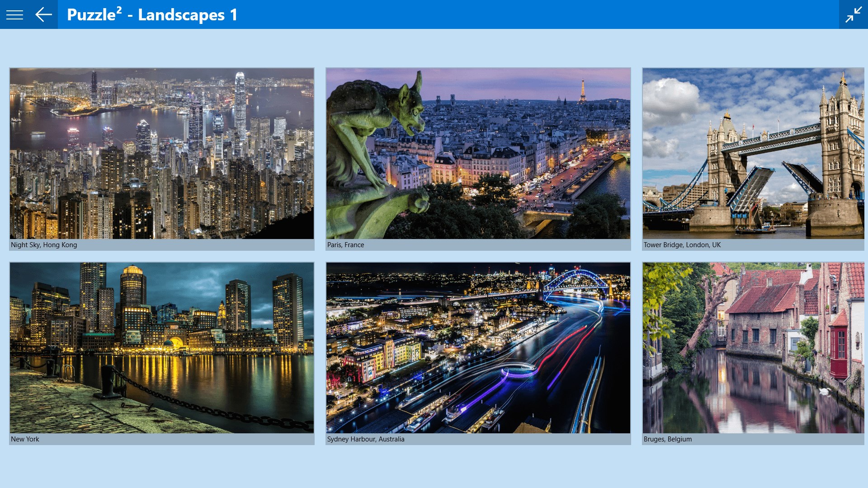Open the hamburger menu
The image size is (868, 488).
point(14,14)
